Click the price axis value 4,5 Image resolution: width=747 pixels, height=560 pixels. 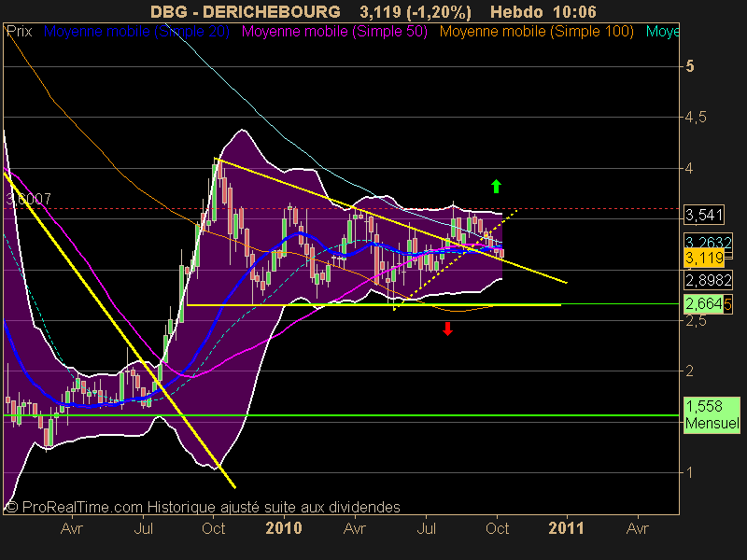[695, 118]
